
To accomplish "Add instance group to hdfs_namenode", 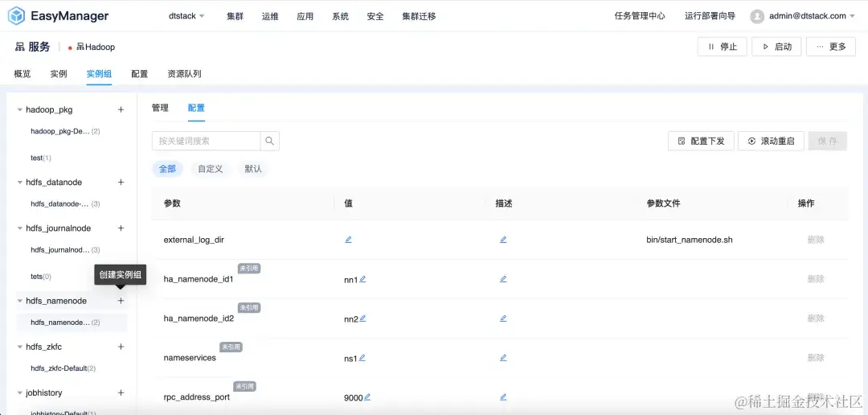I will click(121, 301).
